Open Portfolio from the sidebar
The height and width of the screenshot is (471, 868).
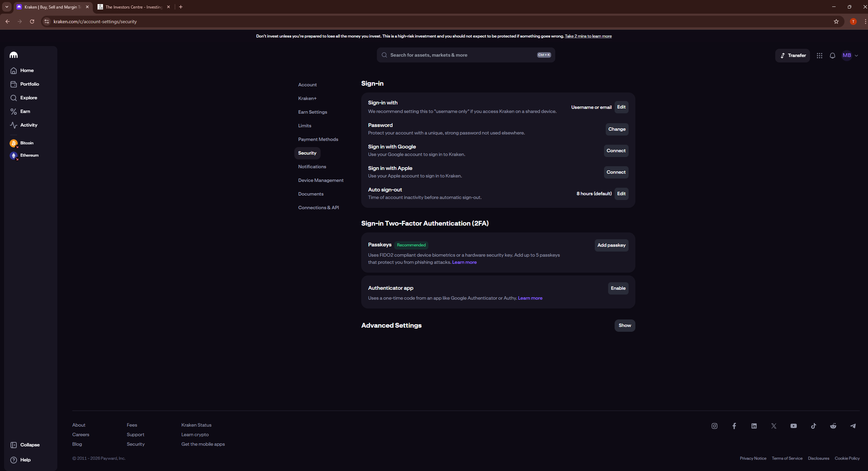tap(25, 84)
